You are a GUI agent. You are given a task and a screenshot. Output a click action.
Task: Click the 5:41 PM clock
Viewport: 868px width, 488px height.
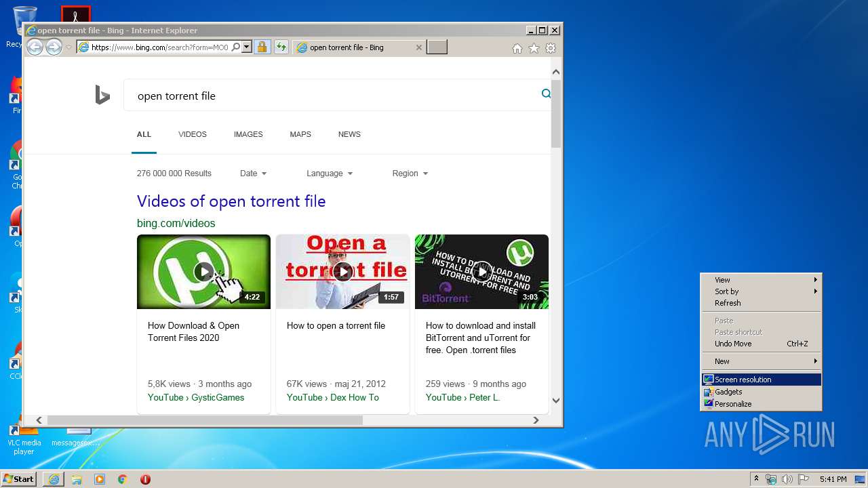tap(833, 479)
